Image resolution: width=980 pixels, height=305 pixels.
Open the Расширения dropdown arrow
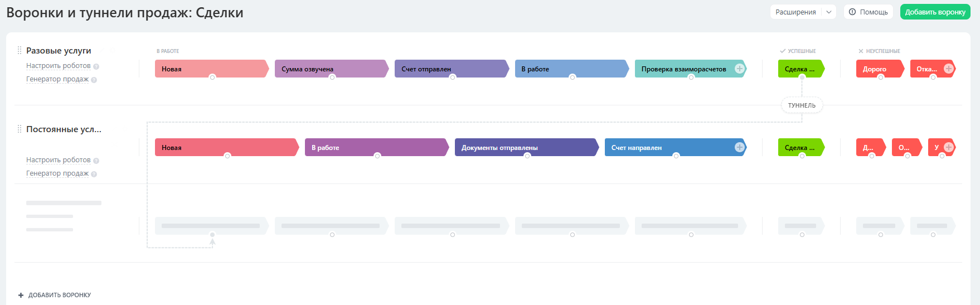click(x=828, y=12)
